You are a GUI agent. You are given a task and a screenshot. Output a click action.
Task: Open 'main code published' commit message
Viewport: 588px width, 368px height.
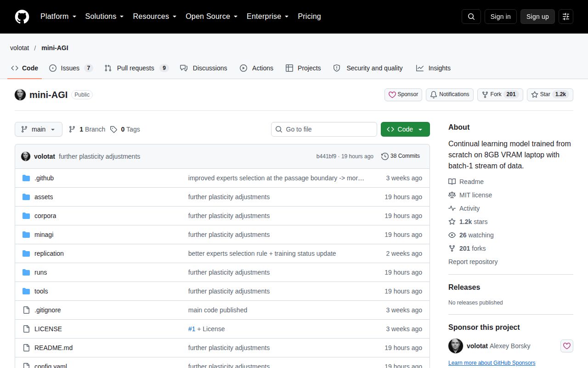[218, 310]
